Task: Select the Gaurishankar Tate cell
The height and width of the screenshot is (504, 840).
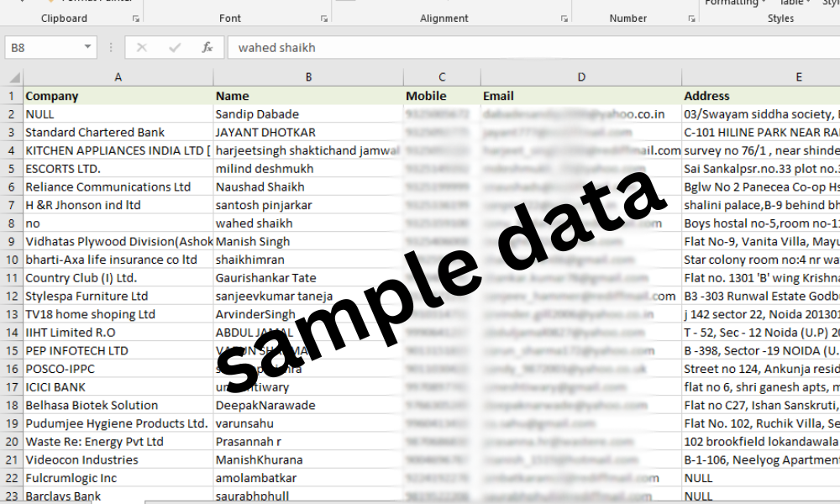Action: [x=308, y=278]
